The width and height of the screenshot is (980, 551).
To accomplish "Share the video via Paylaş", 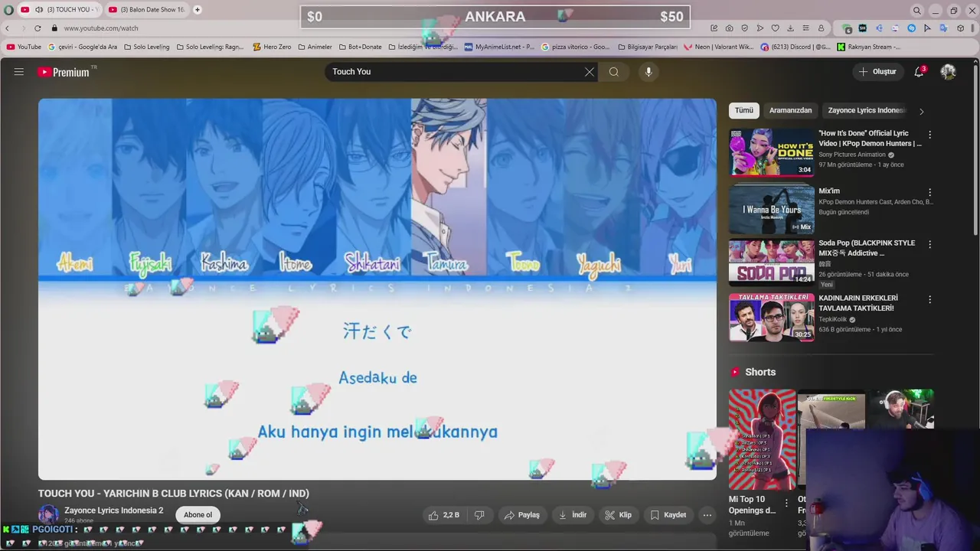I will [521, 515].
